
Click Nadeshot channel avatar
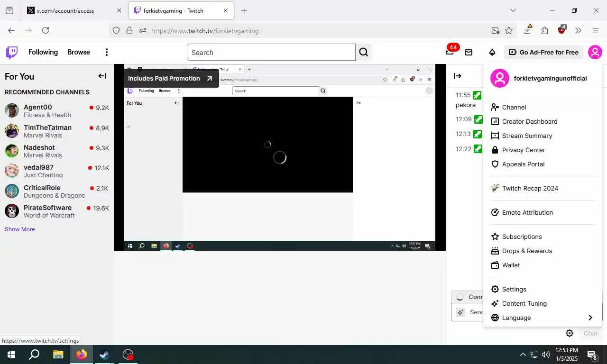click(12, 151)
